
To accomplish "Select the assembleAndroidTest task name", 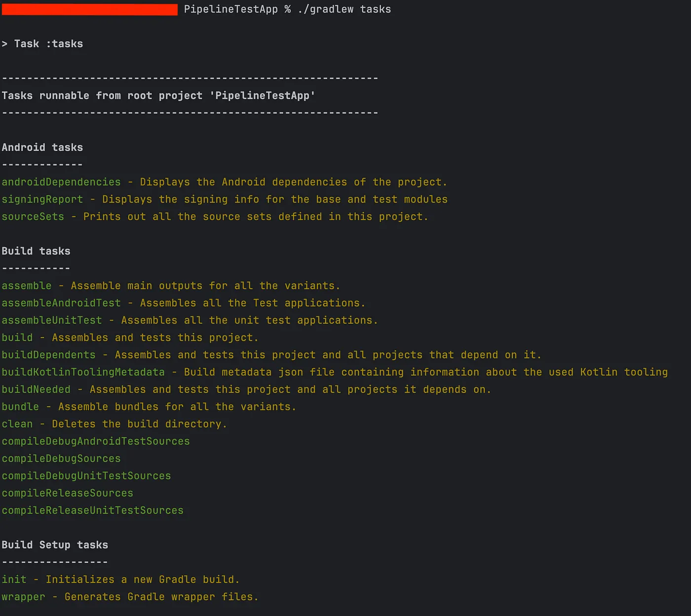I will pyautogui.click(x=61, y=303).
